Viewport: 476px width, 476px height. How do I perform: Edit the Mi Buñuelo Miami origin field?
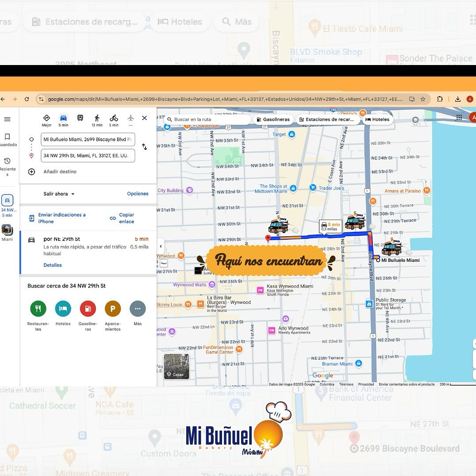[x=88, y=139]
